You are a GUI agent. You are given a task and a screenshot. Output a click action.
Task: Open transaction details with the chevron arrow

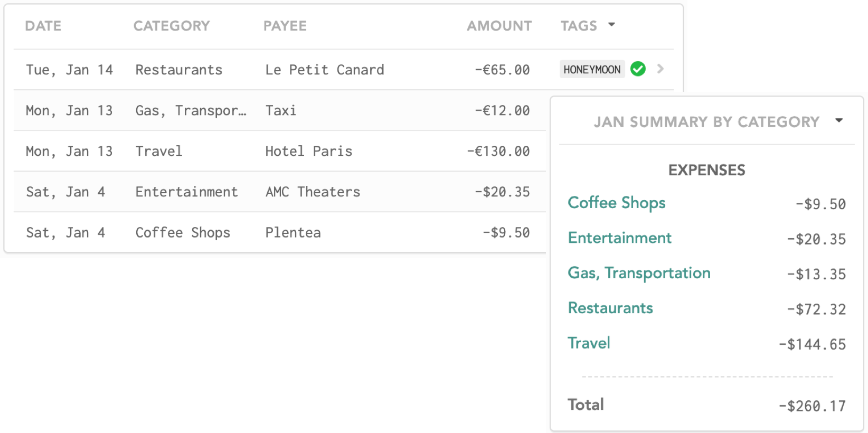[x=660, y=69]
